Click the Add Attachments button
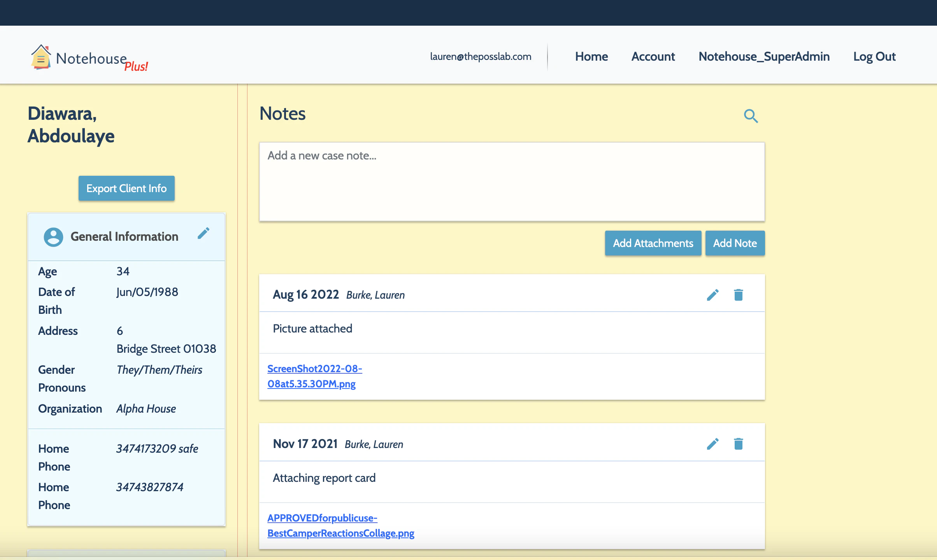The height and width of the screenshot is (560, 937). 653,243
